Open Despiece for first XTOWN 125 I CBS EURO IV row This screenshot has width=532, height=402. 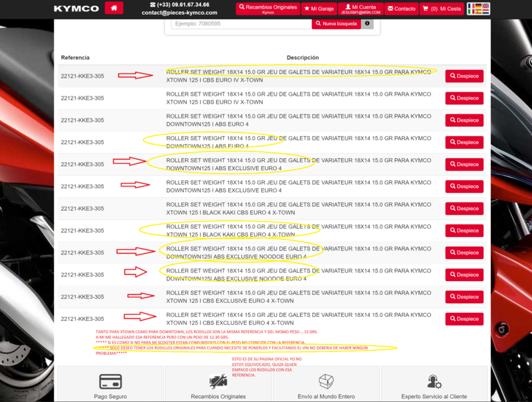point(464,76)
